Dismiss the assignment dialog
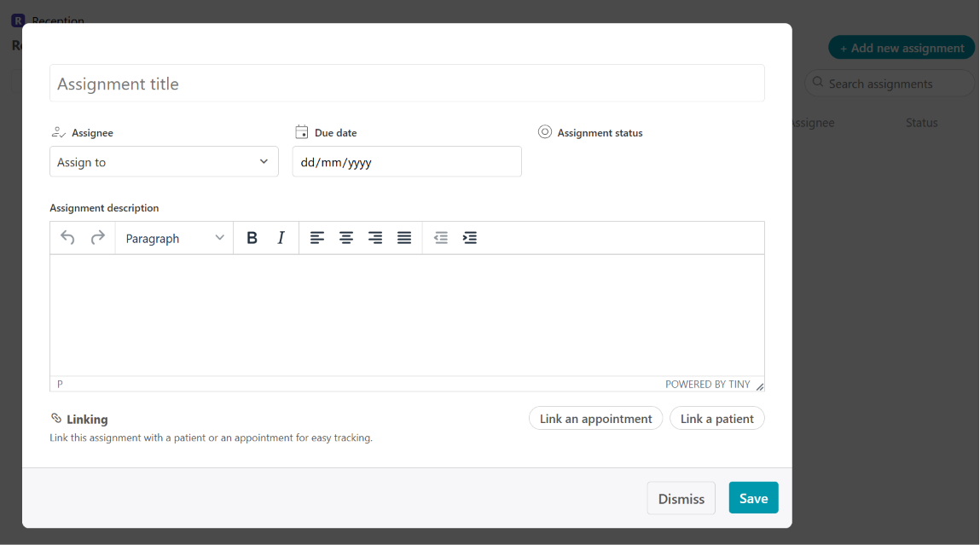The width and height of the screenshot is (980, 545). pyautogui.click(x=681, y=498)
